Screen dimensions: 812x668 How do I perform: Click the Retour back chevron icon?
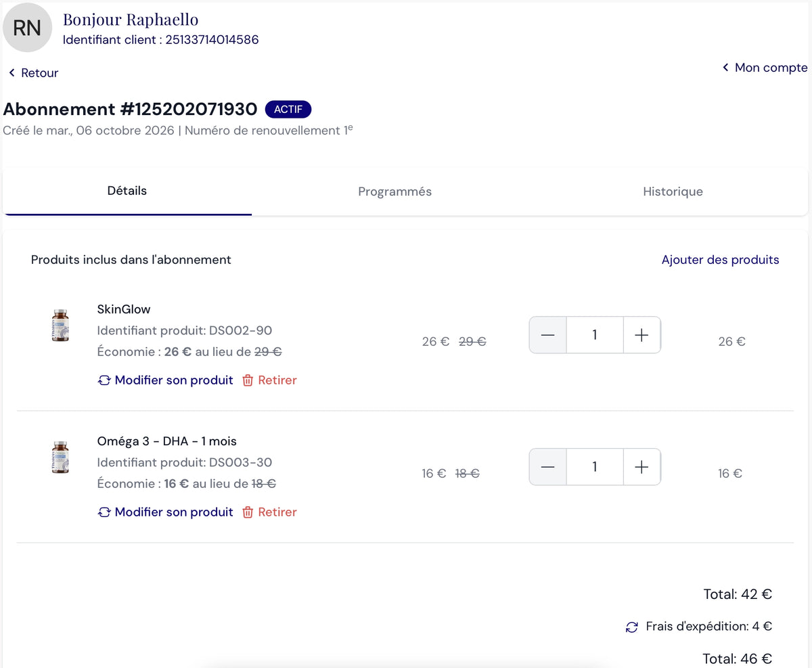click(x=12, y=73)
